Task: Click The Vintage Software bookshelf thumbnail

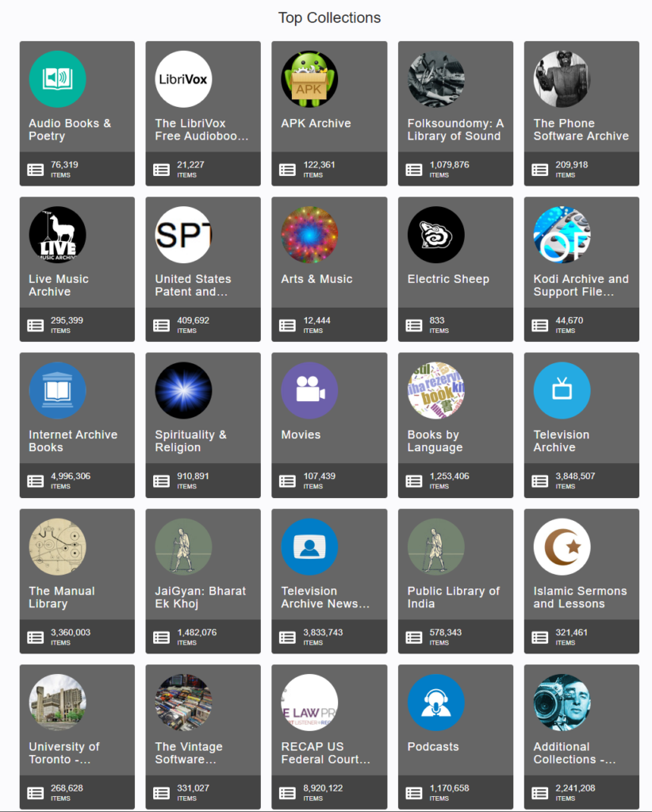Action: (183, 703)
